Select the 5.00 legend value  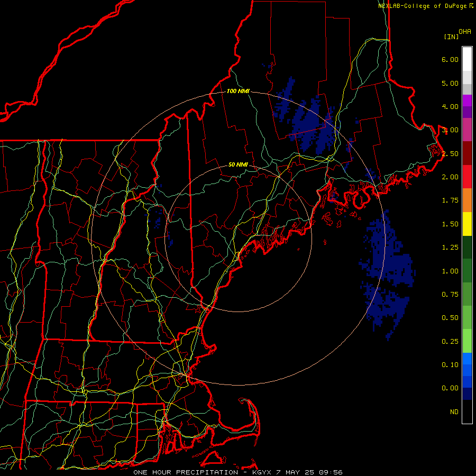(x=450, y=83)
